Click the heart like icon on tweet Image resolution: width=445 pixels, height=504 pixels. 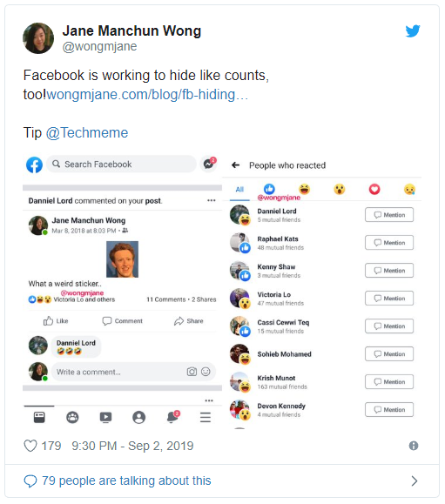click(30, 446)
